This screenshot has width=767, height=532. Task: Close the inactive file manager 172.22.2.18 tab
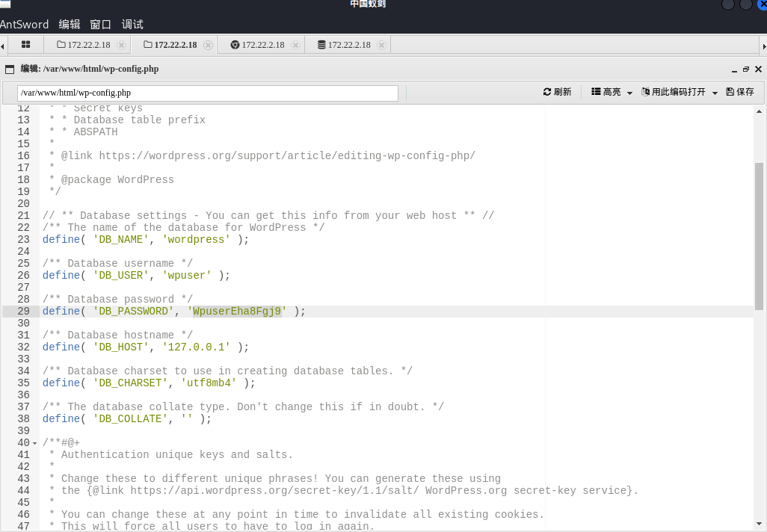[x=121, y=45]
